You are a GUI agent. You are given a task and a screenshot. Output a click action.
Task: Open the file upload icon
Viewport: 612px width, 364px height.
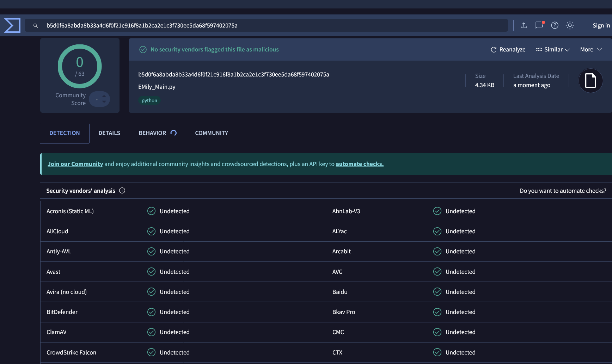coord(524,25)
